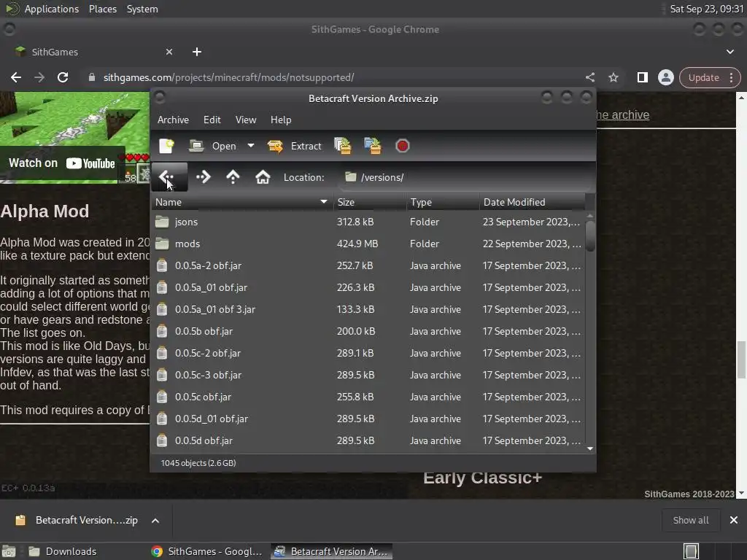This screenshot has height=560, width=747.
Task: Click the Chrome address bar URL
Action: [228, 77]
